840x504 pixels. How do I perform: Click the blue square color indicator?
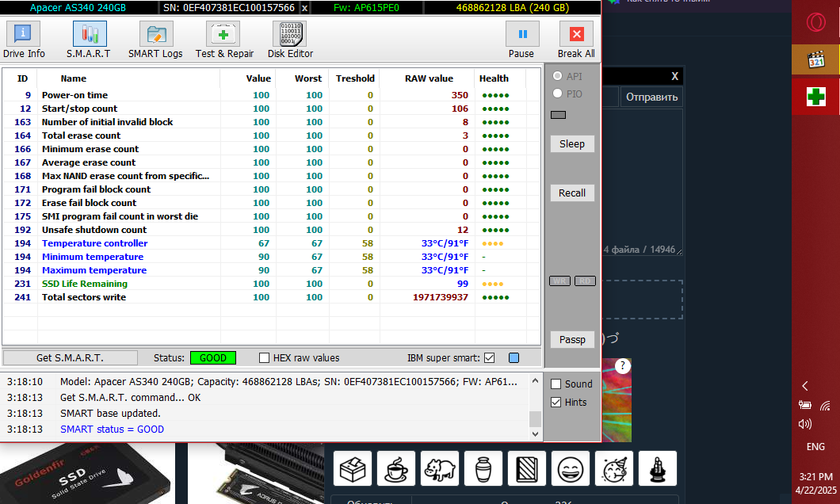tap(514, 358)
